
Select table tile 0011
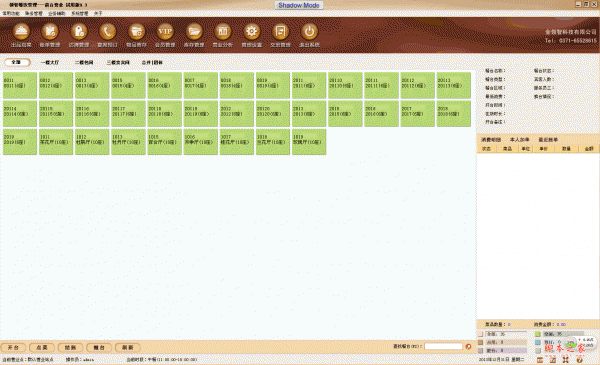click(20, 85)
